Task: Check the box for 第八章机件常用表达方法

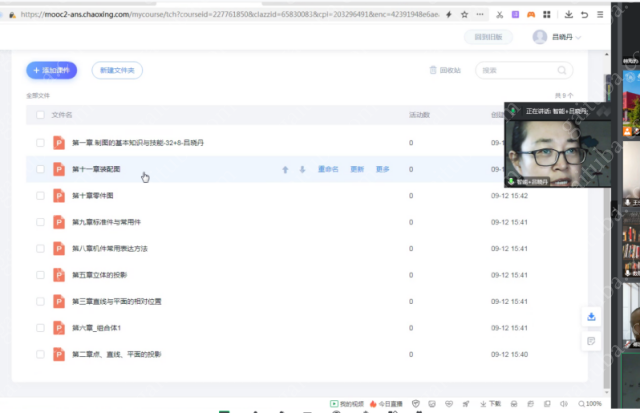Action: coord(40,249)
